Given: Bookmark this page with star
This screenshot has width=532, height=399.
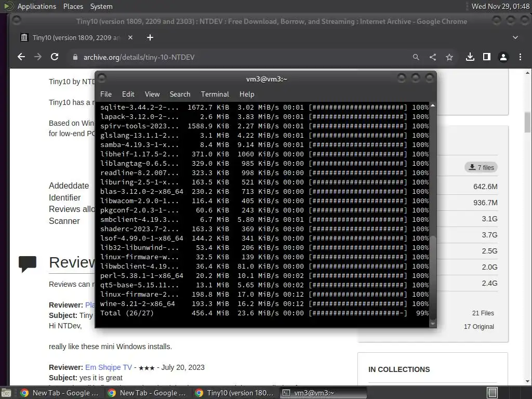Looking at the screenshot, I should click(449, 57).
